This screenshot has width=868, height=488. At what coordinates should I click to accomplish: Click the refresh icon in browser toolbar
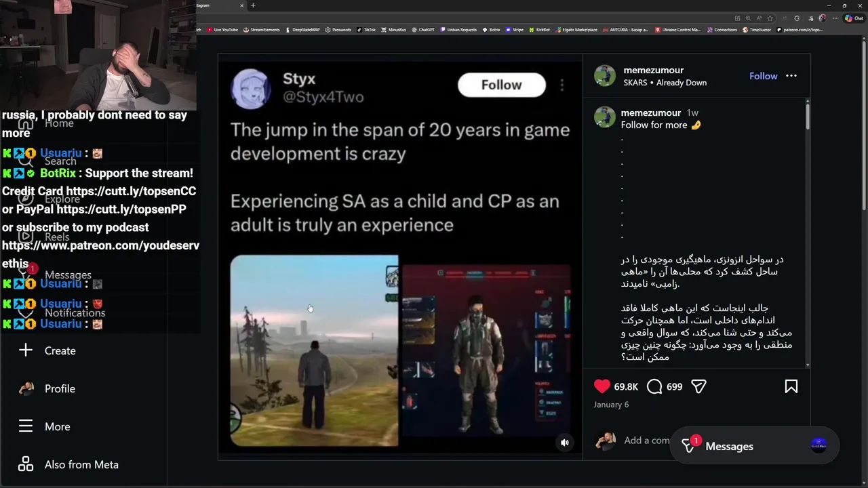click(797, 18)
